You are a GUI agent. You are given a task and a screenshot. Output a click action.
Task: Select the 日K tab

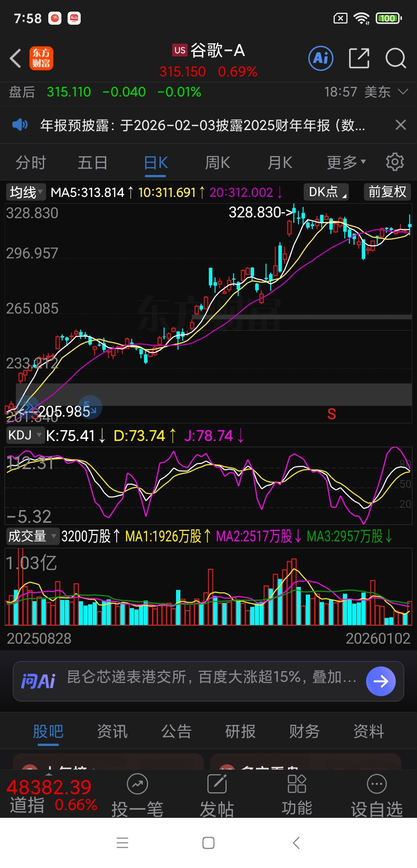pos(156,163)
